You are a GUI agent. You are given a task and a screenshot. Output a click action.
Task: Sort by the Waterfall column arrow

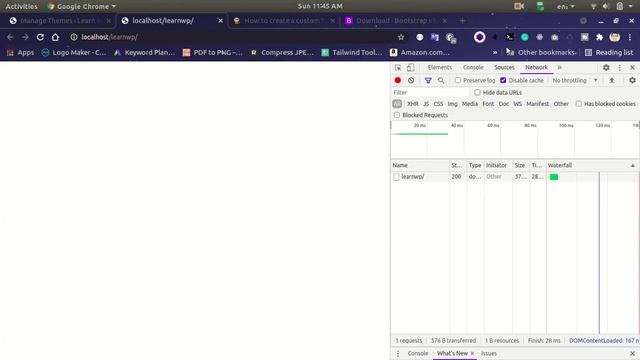633,165
